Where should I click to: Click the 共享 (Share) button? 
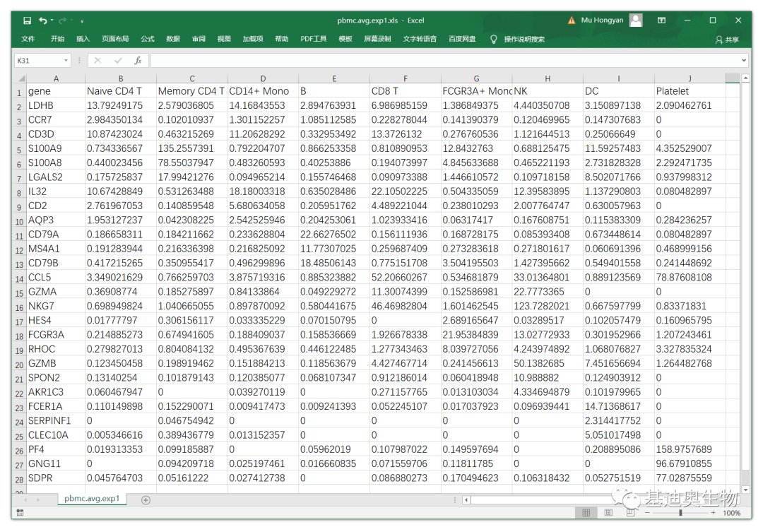[x=727, y=40]
